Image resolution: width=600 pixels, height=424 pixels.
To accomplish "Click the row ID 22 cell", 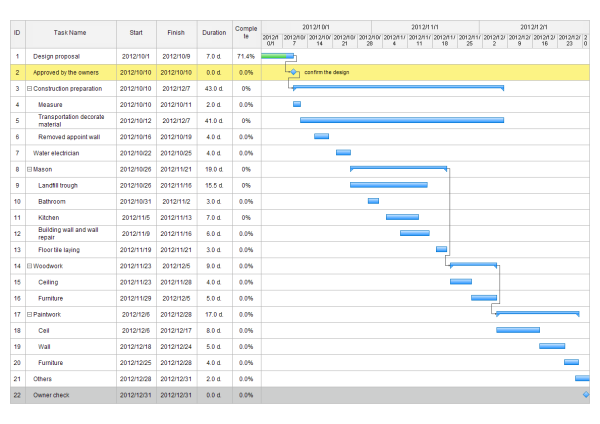I will click(17, 395).
